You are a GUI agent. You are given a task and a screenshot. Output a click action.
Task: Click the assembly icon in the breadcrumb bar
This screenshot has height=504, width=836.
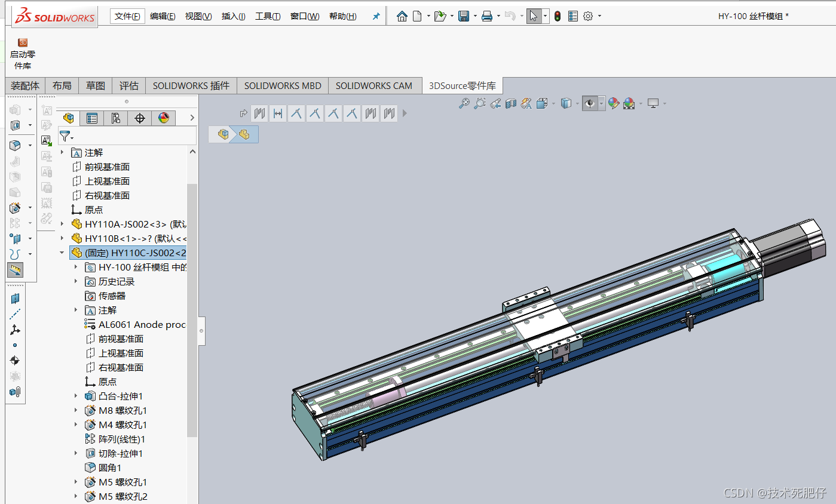pyautogui.click(x=223, y=134)
